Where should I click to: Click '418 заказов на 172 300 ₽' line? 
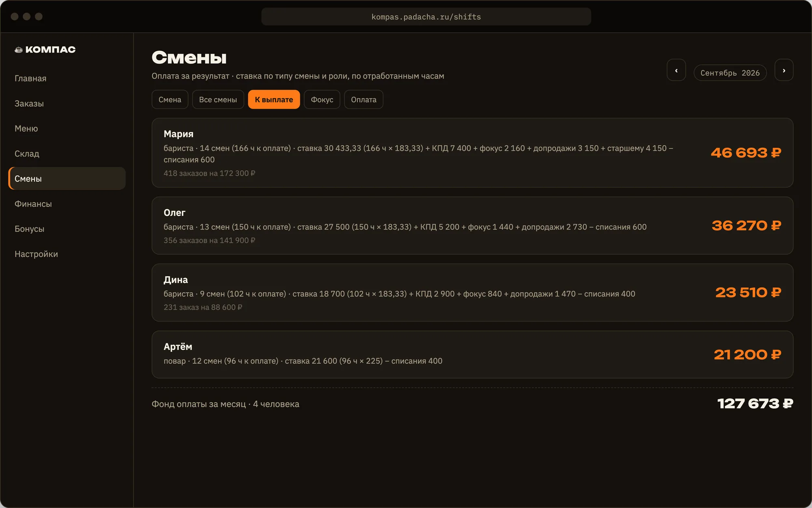click(x=209, y=173)
